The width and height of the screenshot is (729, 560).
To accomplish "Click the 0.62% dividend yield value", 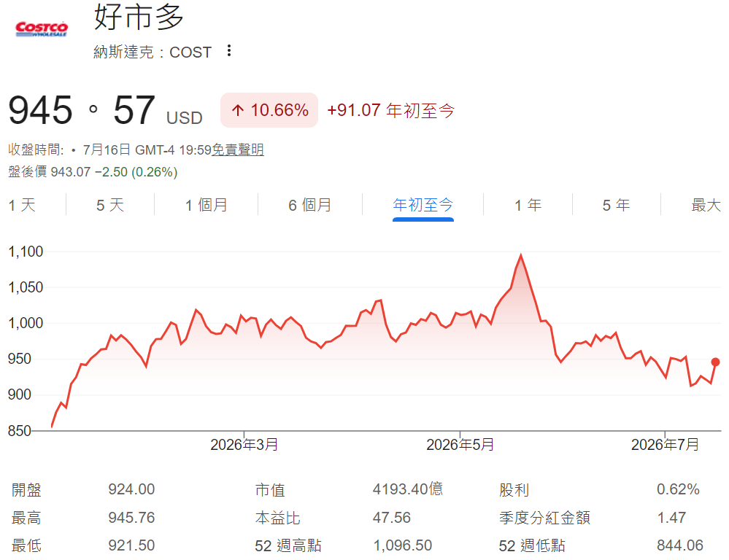I will pyautogui.click(x=678, y=489).
